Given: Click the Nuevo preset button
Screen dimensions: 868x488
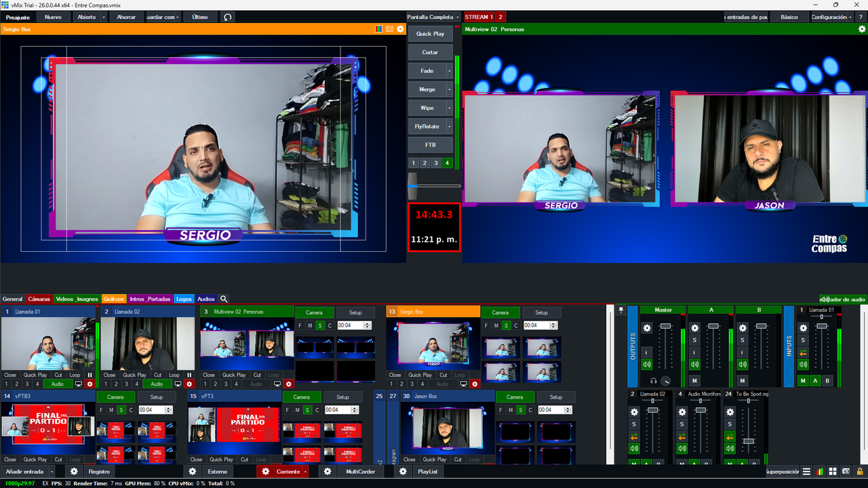Looking at the screenshot, I should (x=53, y=17).
